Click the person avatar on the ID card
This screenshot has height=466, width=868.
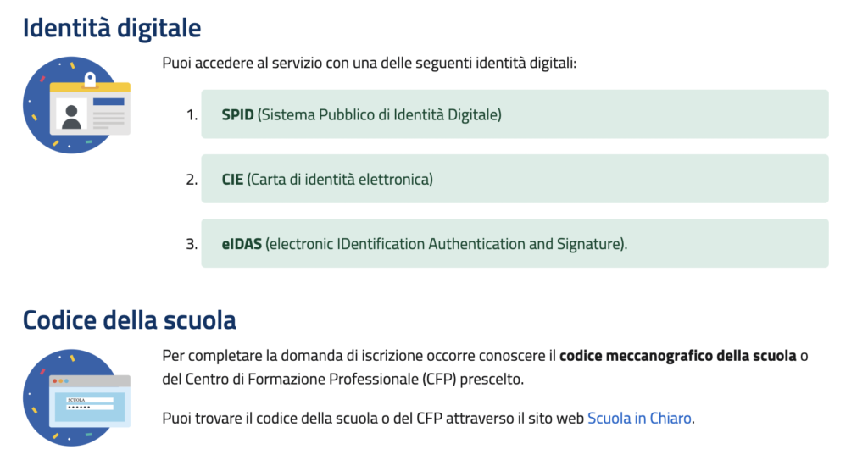(x=71, y=117)
